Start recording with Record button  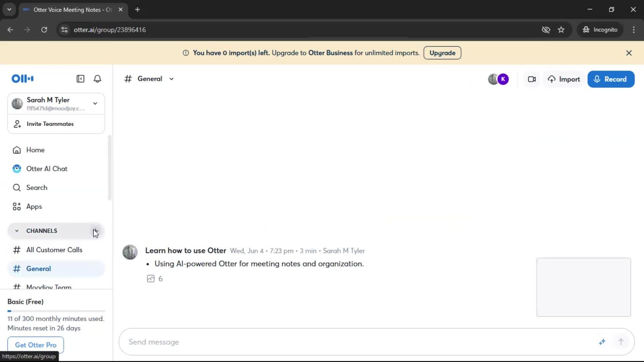coord(611,79)
